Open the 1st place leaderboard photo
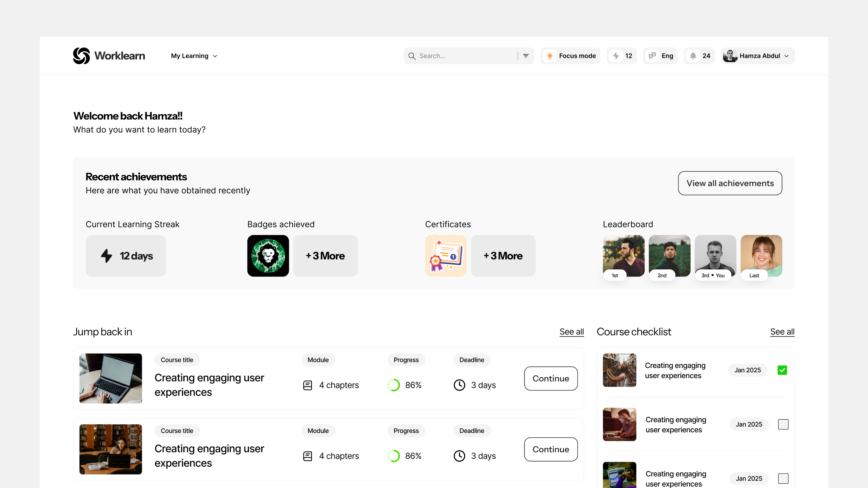The width and height of the screenshot is (868, 488). [624, 256]
